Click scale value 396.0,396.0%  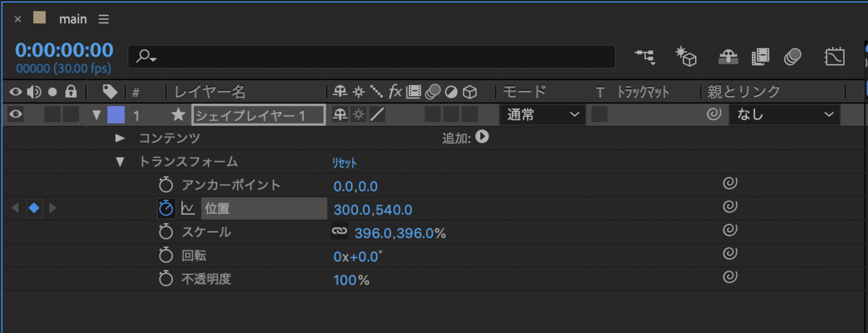400,233
